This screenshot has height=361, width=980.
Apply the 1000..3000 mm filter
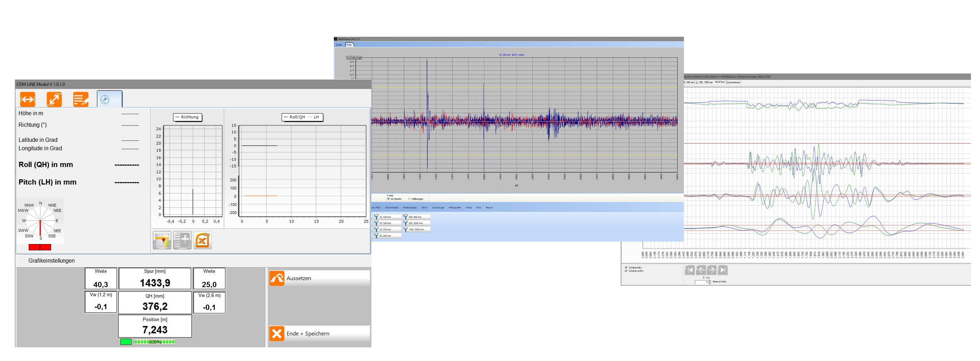pyautogui.click(x=417, y=229)
